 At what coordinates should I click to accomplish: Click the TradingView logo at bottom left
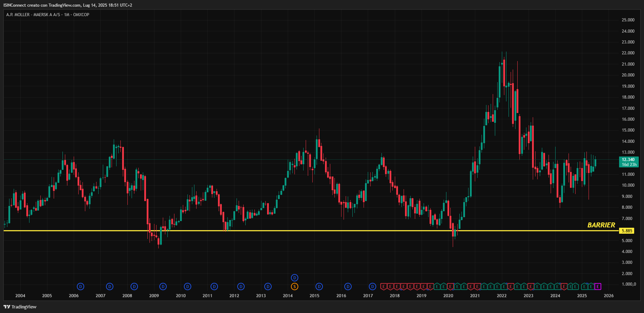point(20,307)
